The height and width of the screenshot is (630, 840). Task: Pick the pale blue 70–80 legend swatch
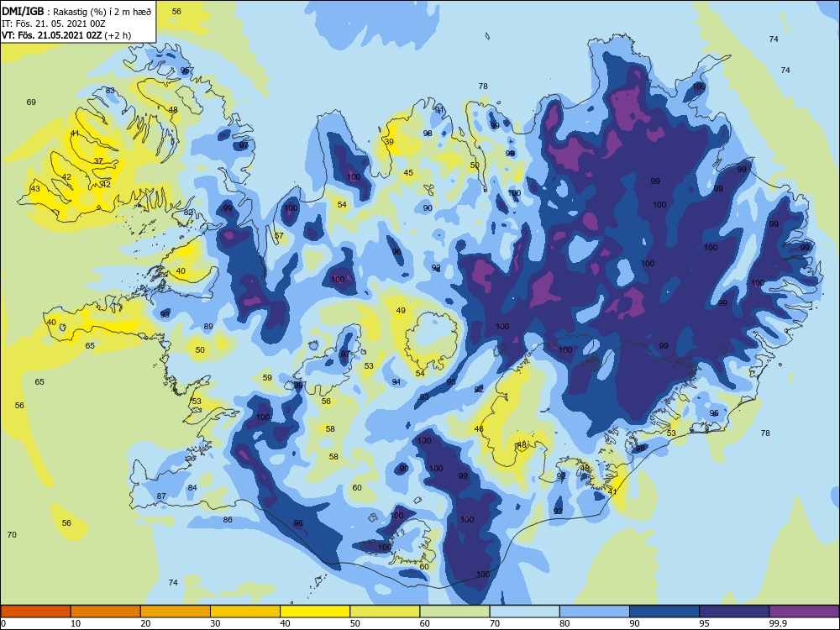(524, 612)
